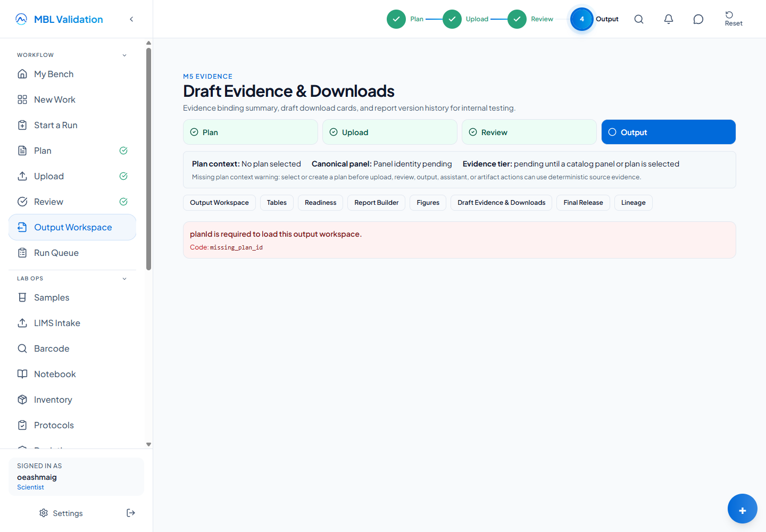The width and height of the screenshot is (766, 532).
Task: Click the Run Queue clipboard icon
Action: click(22, 253)
